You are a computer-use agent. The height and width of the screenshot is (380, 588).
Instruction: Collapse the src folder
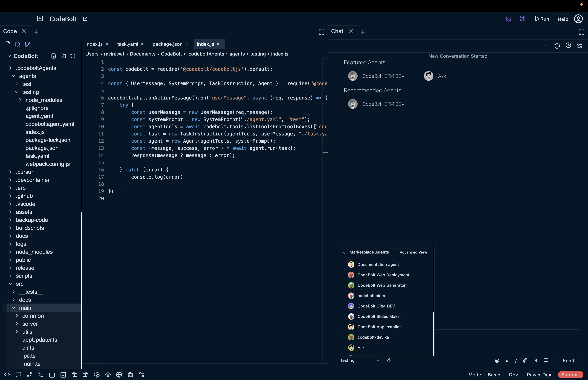coord(10,284)
